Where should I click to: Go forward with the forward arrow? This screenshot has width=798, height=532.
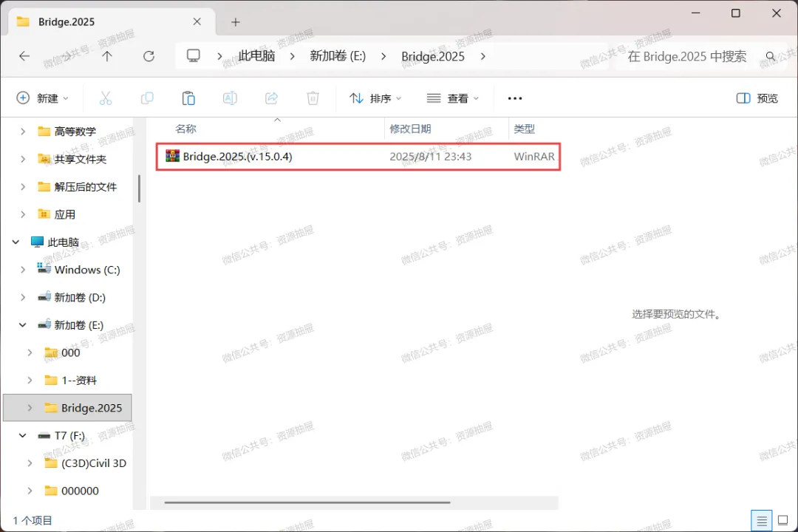pyautogui.click(x=66, y=56)
